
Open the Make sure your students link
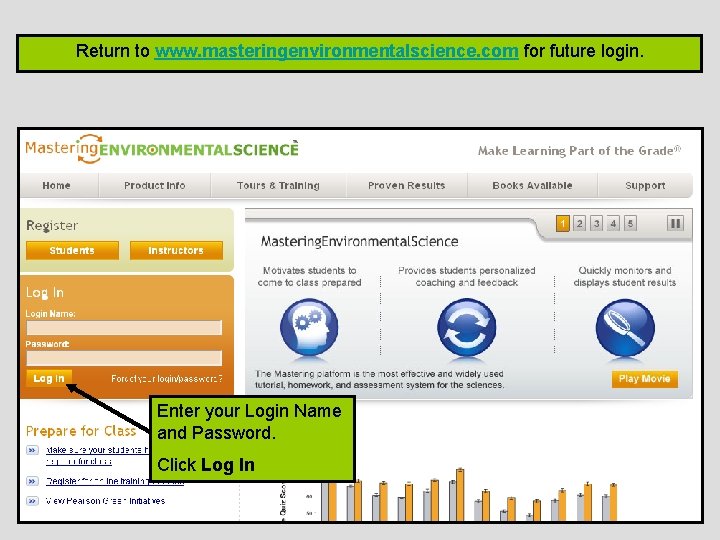97,456
